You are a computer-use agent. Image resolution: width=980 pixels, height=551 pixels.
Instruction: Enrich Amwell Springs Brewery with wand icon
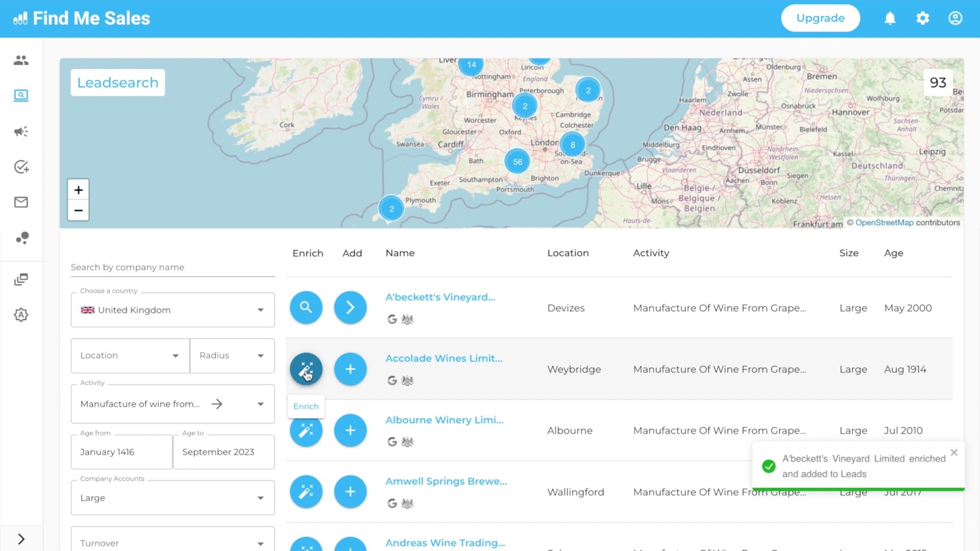pyautogui.click(x=306, y=492)
